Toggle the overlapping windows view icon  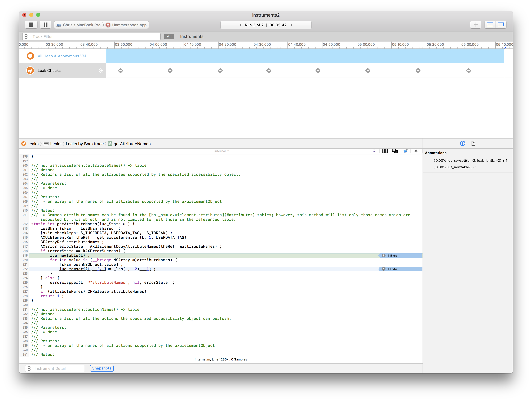[395, 151]
